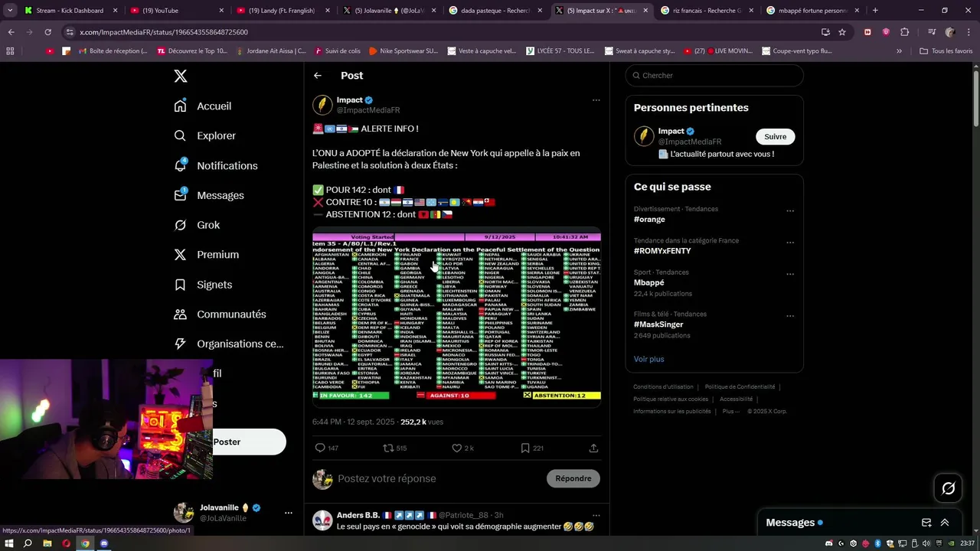Open the Windows Start button

pyautogui.click(x=8, y=543)
